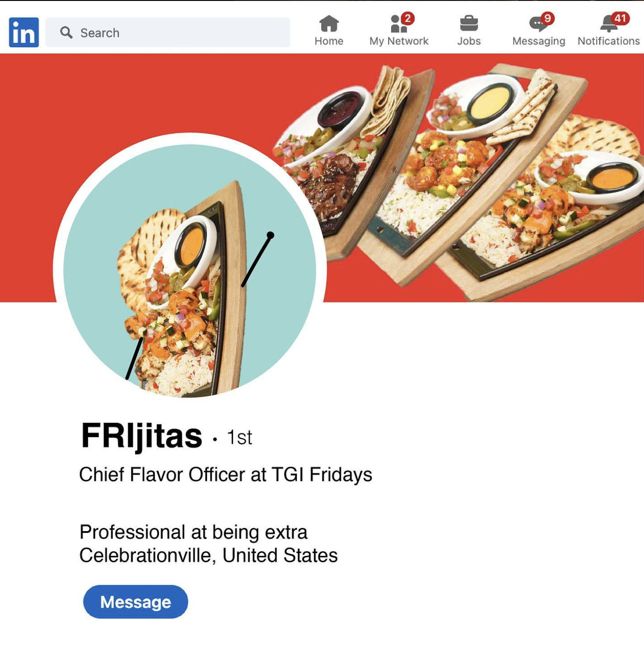Click the search magnifying glass icon

point(66,33)
